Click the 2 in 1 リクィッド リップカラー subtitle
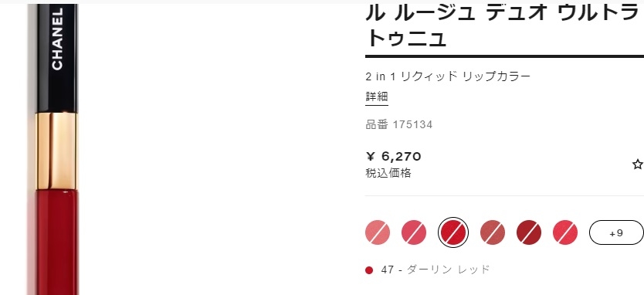This screenshot has height=295, width=644. tap(448, 76)
